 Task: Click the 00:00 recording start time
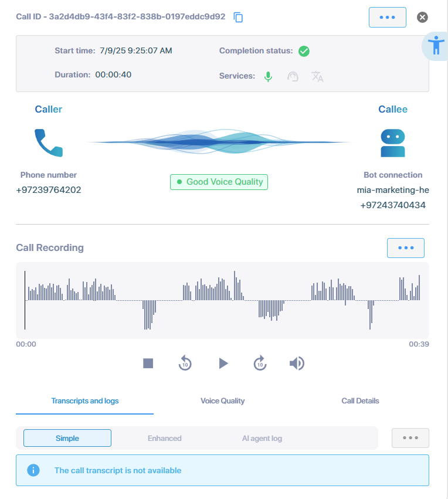26,344
